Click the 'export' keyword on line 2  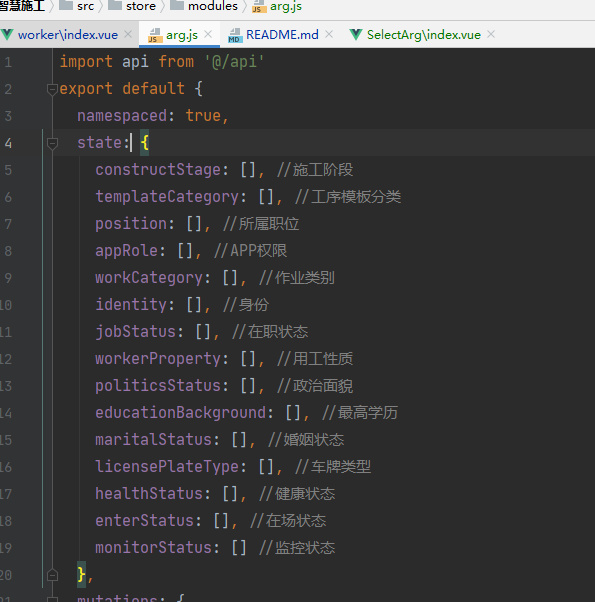[x=86, y=89]
